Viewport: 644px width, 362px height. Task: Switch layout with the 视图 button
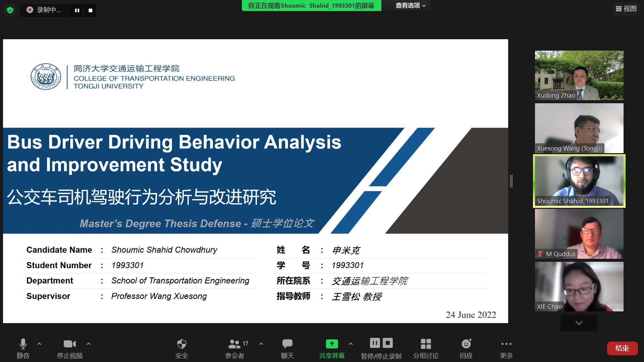tap(626, 9)
